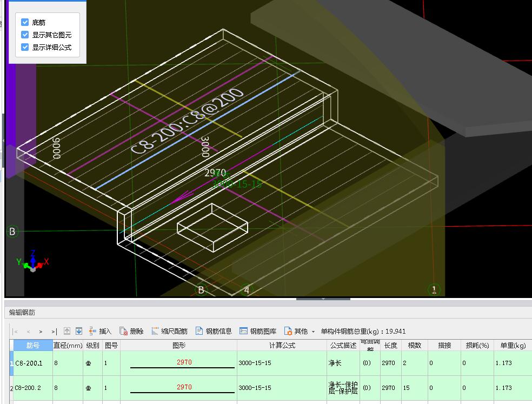Go to previous rebar record arrow
Image resolution: width=532 pixels, height=404 pixels.
coord(28,332)
